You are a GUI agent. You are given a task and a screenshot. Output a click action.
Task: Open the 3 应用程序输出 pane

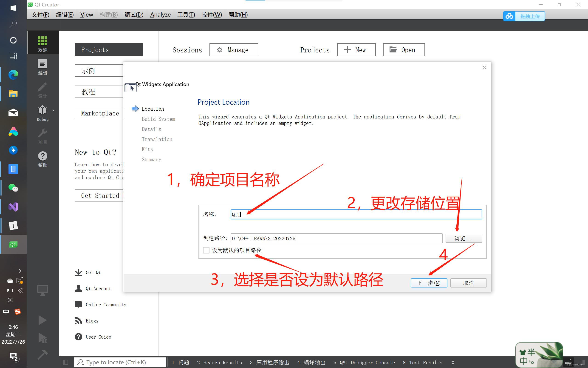tap(269, 362)
